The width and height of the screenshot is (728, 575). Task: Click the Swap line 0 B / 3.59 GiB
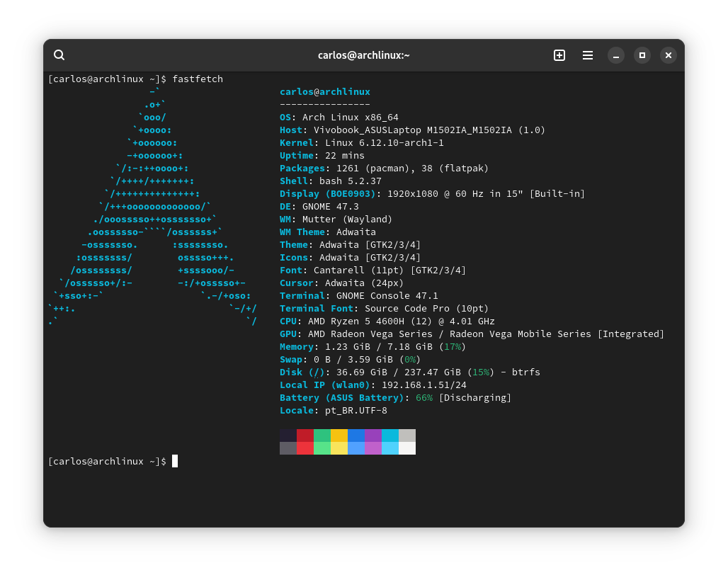350,360
